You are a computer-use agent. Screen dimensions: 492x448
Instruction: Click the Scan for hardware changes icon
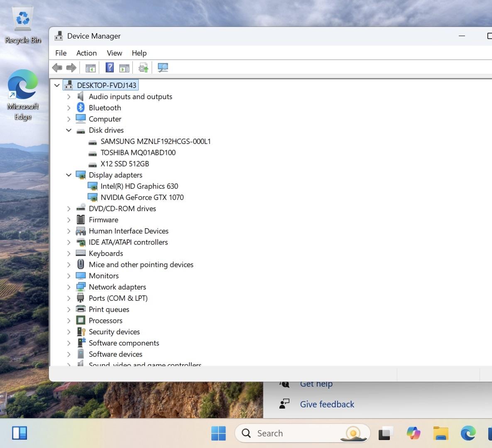click(163, 68)
